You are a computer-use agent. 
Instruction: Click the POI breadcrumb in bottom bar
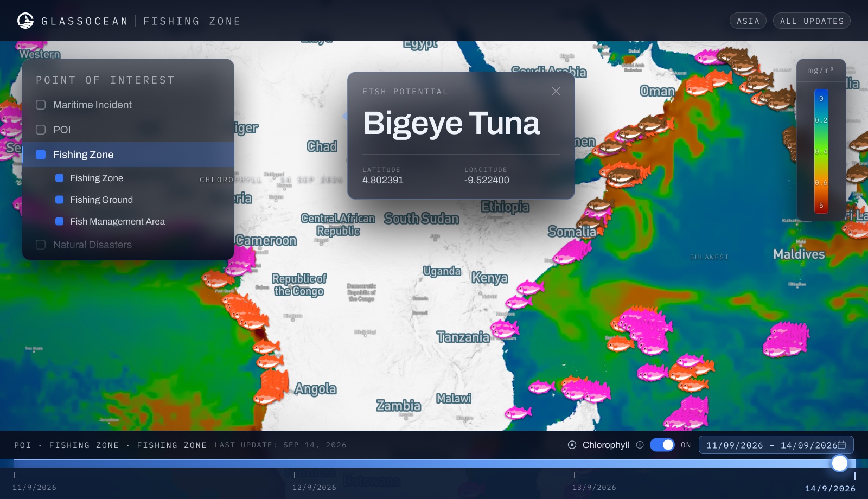pos(23,445)
